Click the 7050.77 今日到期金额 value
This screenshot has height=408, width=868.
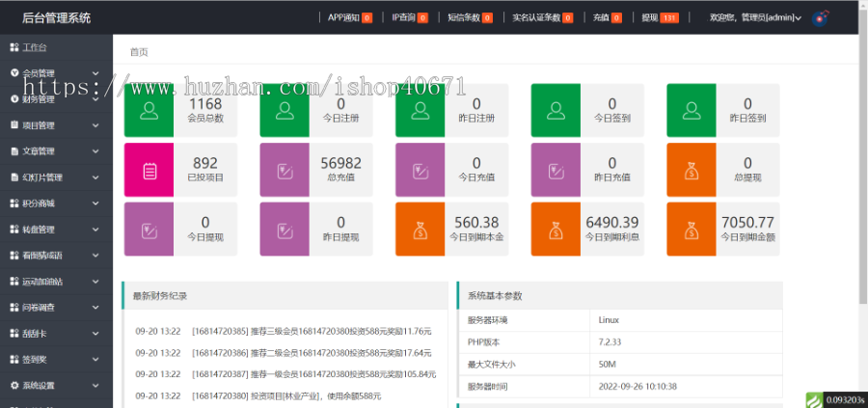(747, 223)
